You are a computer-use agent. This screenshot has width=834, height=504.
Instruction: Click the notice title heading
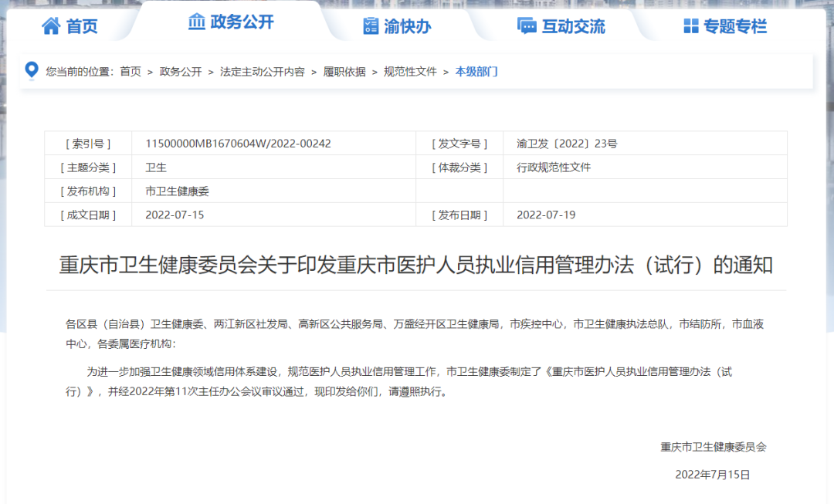click(x=415, y=265)
